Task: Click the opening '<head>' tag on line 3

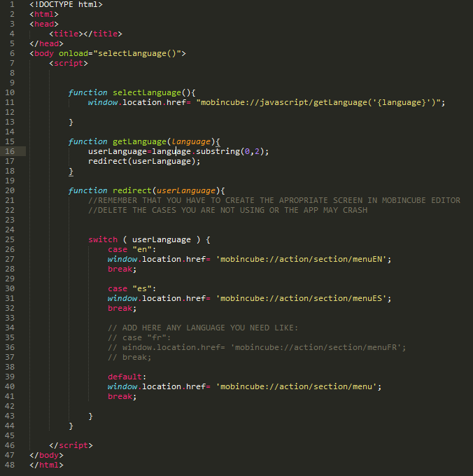Action: pyautogui.click(x=44, y=24)
